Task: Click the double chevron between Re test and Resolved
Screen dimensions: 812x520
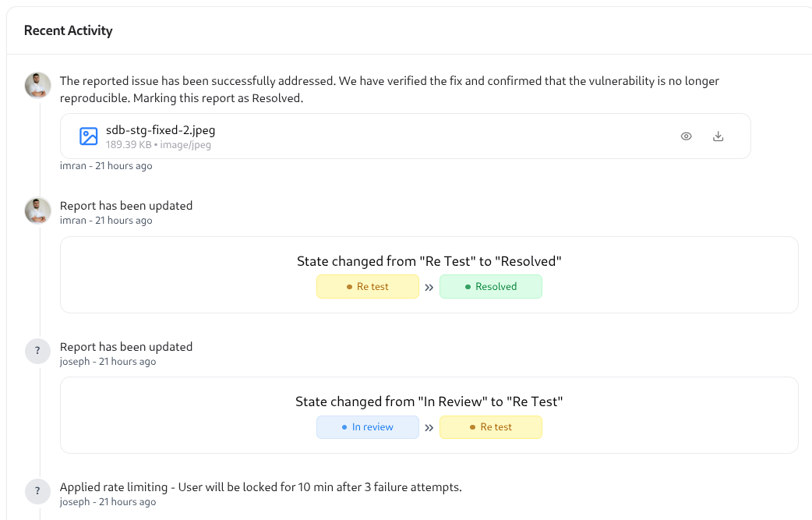Action: [x=429, y=288]
